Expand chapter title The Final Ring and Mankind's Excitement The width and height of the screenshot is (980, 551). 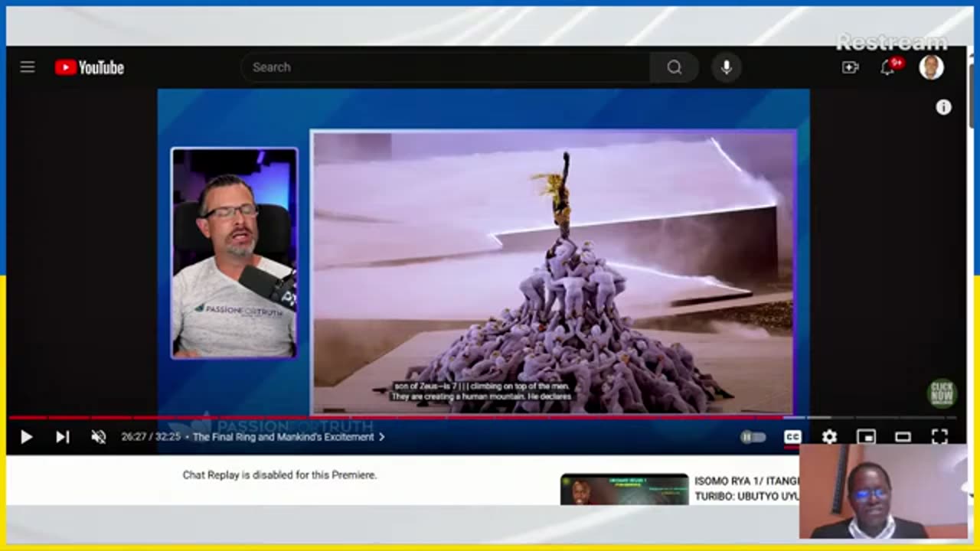[x=289, y=437]
